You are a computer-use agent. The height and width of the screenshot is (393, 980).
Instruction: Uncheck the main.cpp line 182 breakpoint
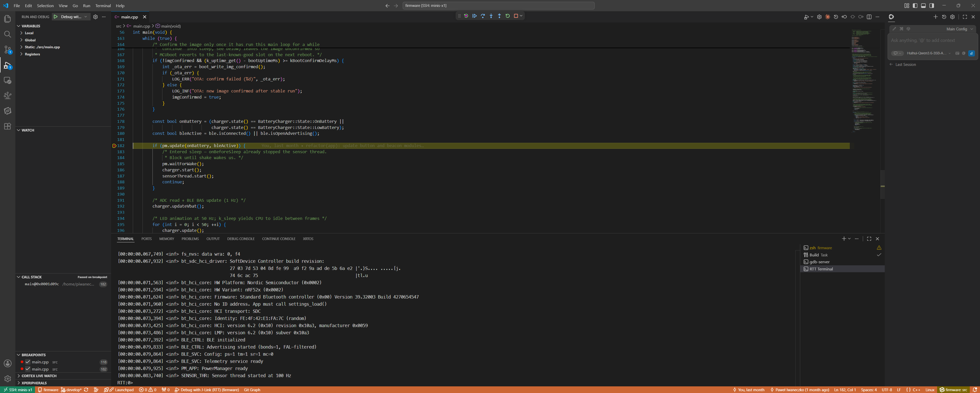coord(28,369)
